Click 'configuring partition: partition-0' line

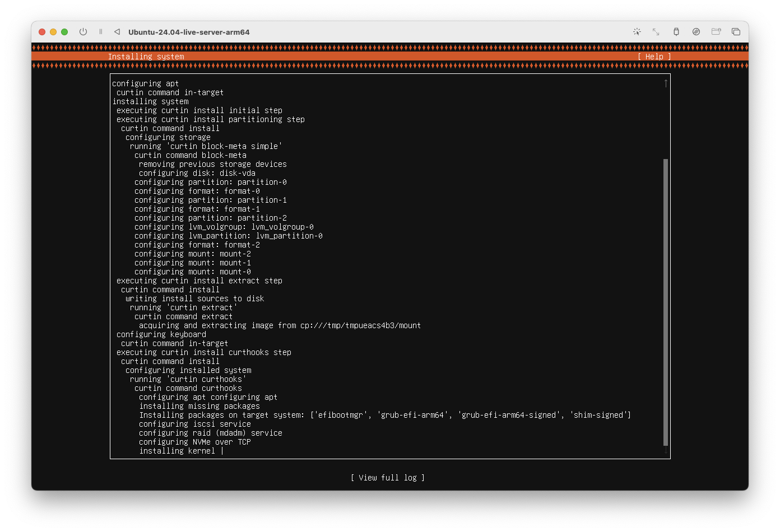(211, 182)
